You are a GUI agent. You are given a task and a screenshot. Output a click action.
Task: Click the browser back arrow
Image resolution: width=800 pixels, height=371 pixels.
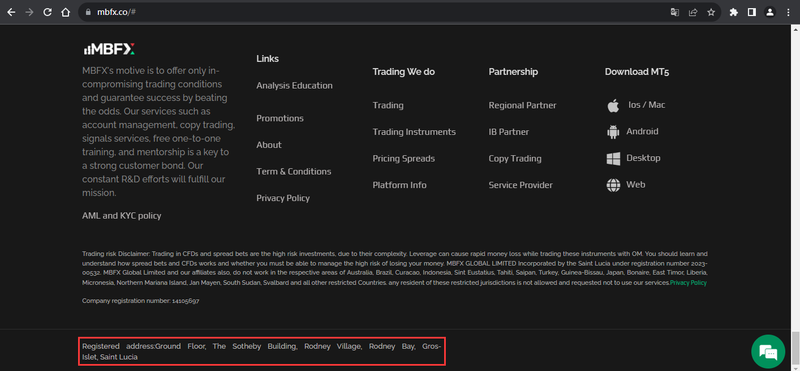click(x=11, y=12)
